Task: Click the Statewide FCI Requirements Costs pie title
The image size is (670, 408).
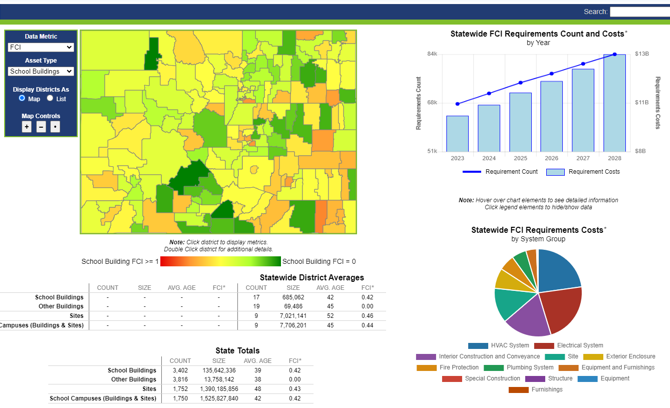Action: (x=538, y=230)
